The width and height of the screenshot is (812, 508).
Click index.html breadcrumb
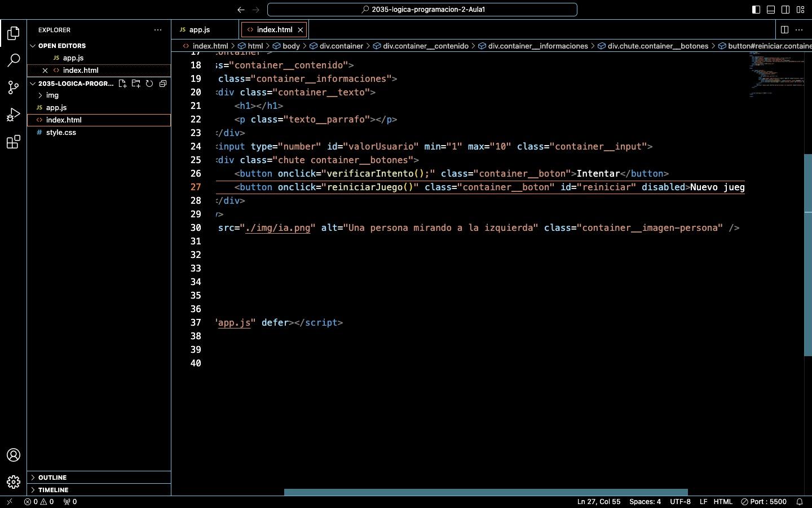206,46
